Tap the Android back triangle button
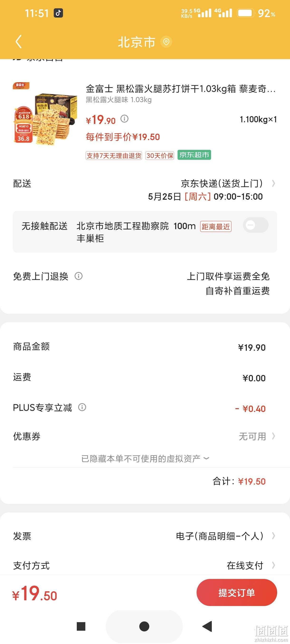 coord(207,626)
